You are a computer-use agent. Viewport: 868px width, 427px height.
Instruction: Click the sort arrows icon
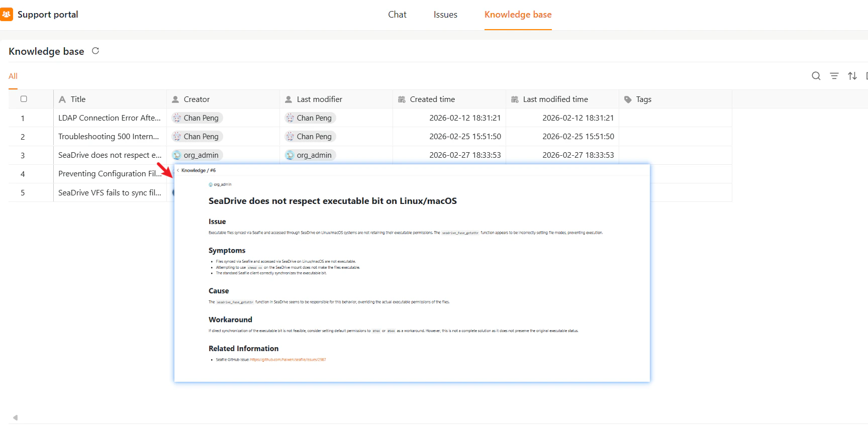click(852, 76)
